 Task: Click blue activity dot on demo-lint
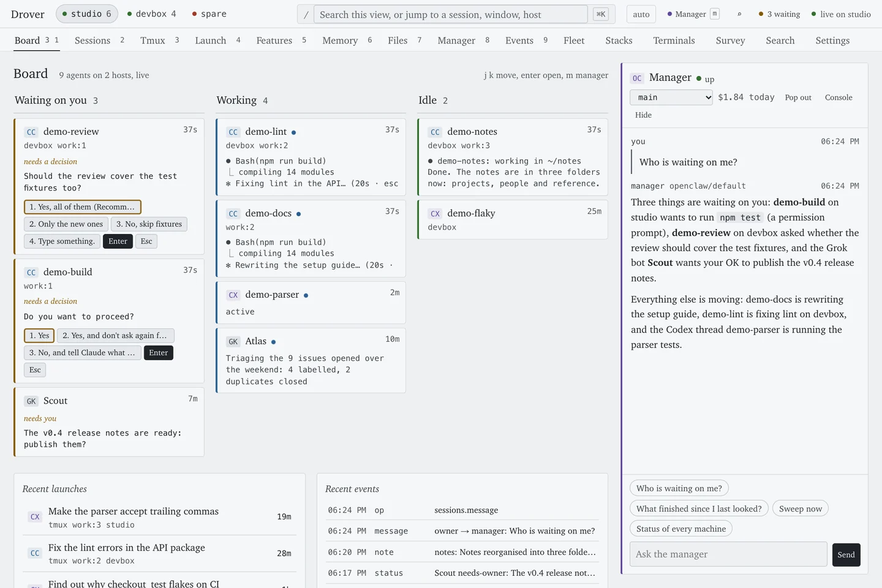294,132
